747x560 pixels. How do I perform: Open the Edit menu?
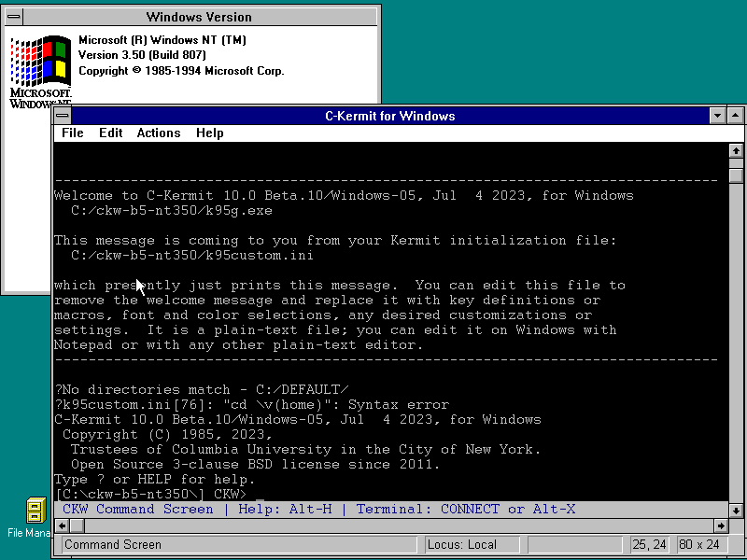pyautogui.click(x=111, y=133)
